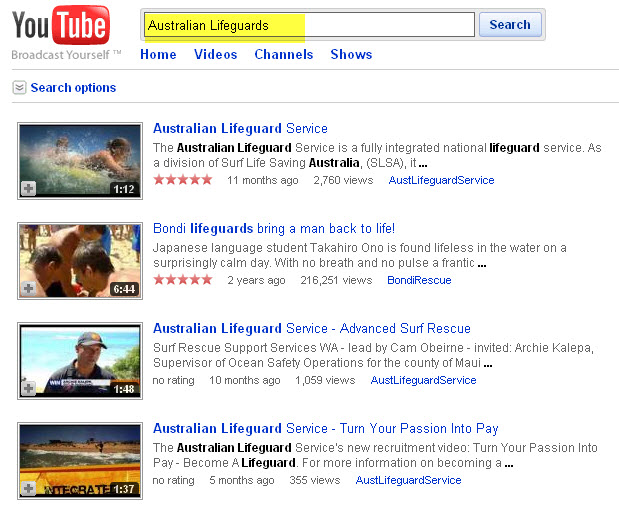The image size is (619, 513).
Task: Add Advanced Surf Rescue video to queue
Action: point(28,388)
